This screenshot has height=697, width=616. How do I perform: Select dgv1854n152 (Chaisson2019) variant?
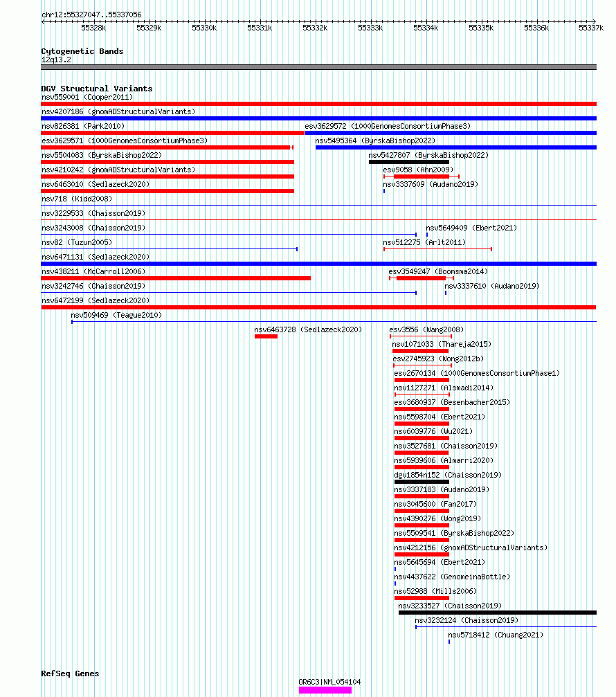tap(448, 476)
